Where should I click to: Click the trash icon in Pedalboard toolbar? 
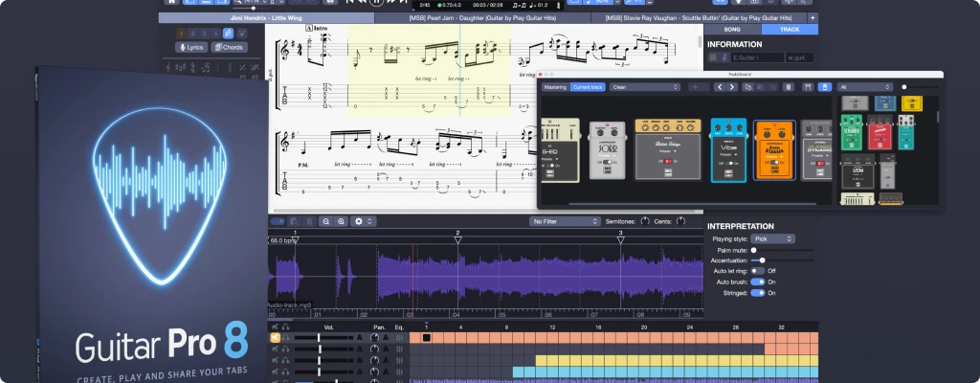[789, 87]
